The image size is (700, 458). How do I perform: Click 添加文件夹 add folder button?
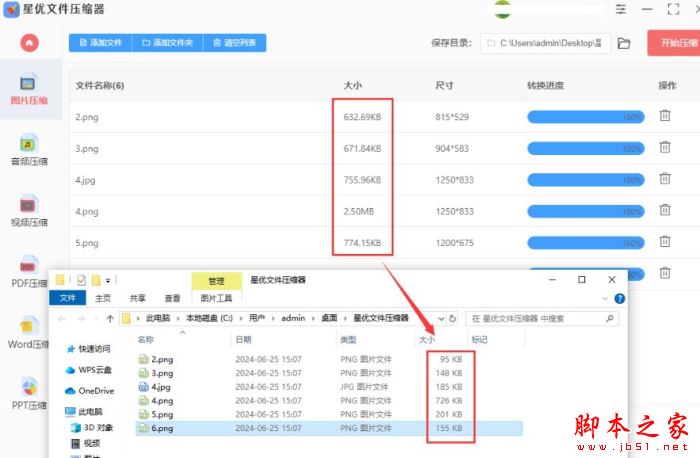coord(167,43)
